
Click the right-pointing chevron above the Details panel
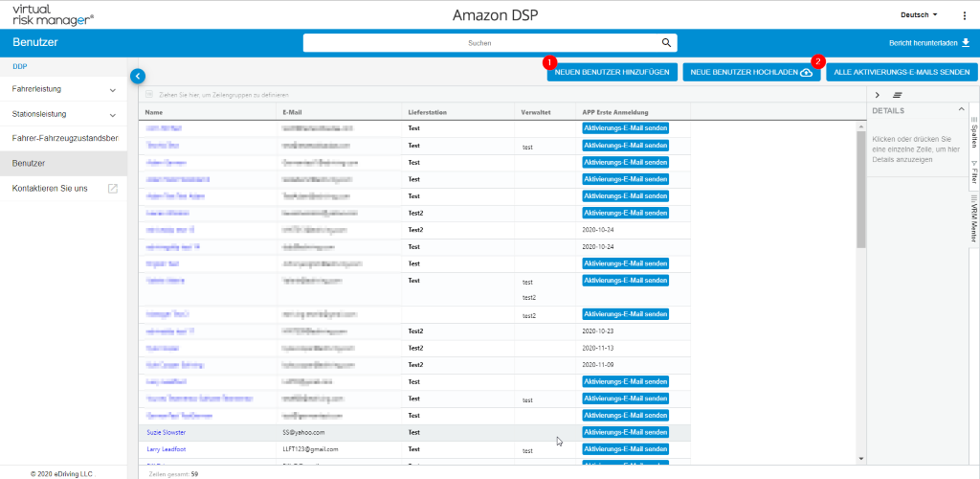coord(878,95)
